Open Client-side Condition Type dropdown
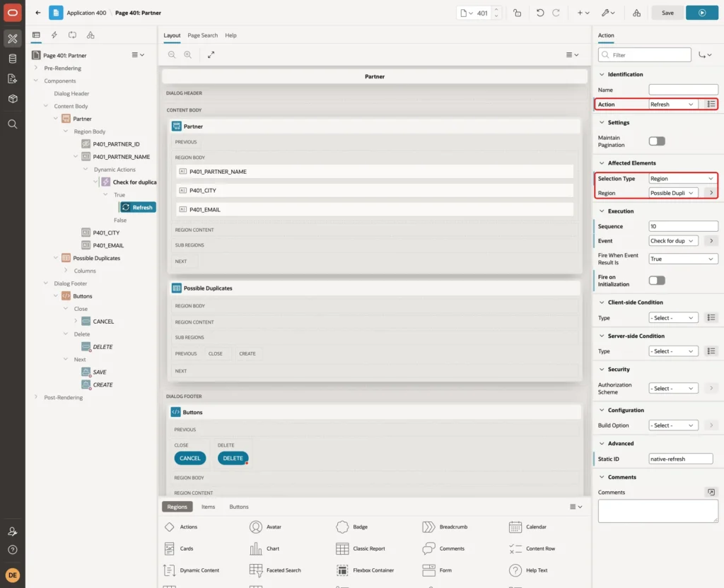724x588 pixels. pos(673,318)
